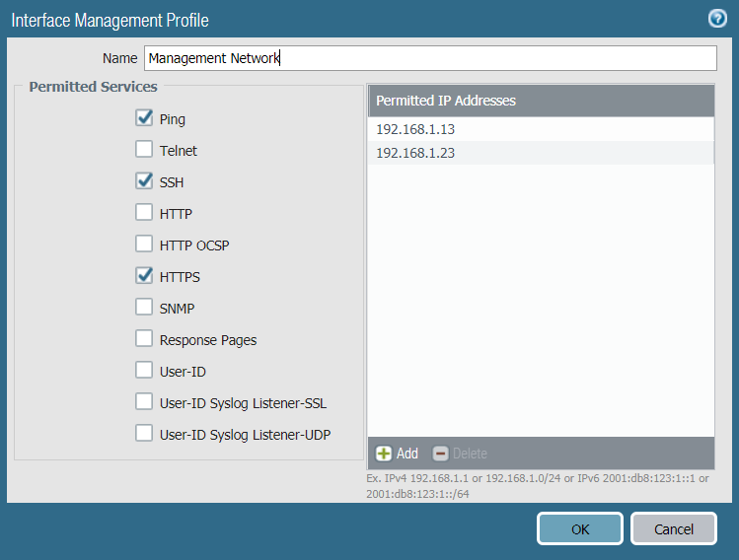Uncheck the Ping service checkbox

pyautogui.click(x=144, y=119)
